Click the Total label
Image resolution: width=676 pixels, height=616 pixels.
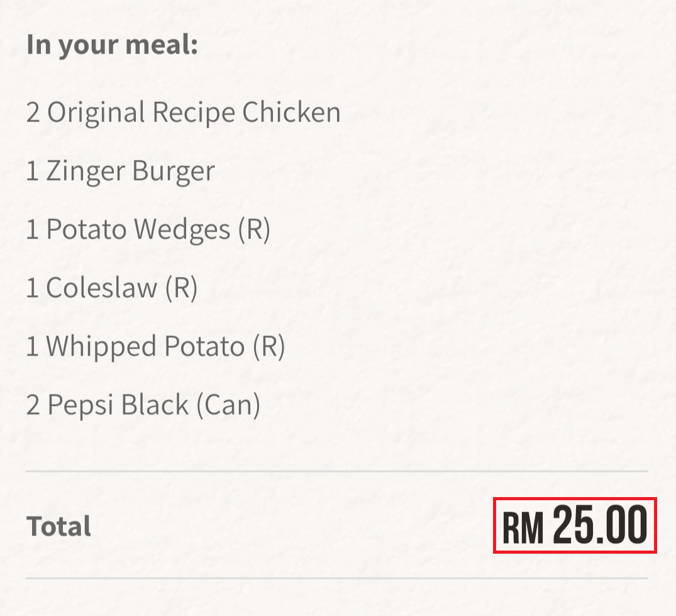(x=58, y=526)
